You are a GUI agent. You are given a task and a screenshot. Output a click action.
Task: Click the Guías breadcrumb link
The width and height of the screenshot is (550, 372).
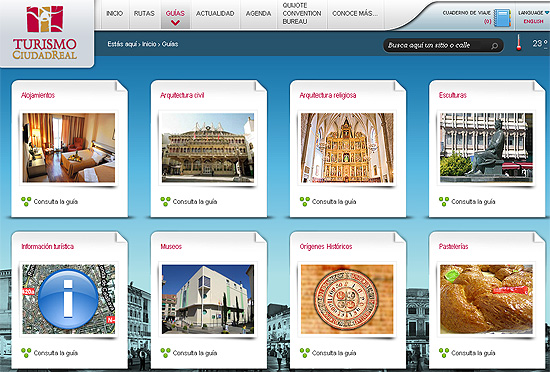pos(170,44)
